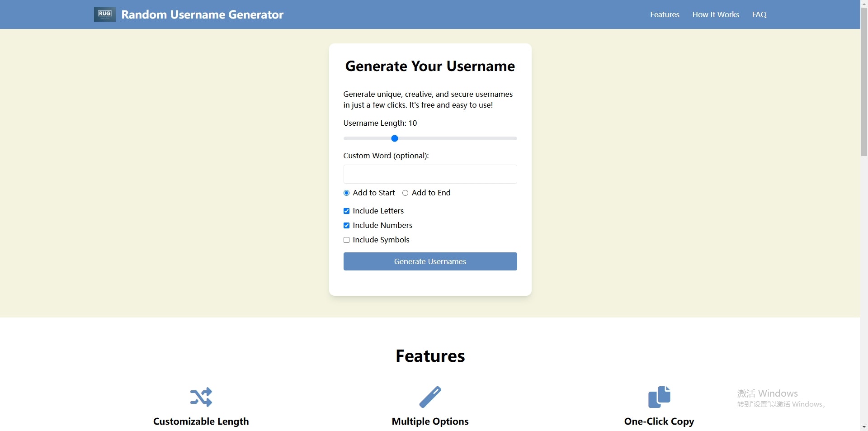Select the Add to End radio button

pos(405,193)
